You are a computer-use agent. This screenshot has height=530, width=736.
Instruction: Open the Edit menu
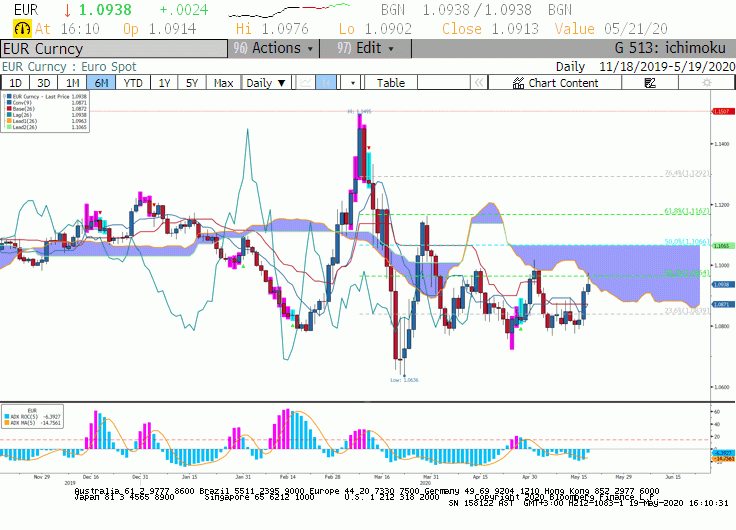coord(365,48)
